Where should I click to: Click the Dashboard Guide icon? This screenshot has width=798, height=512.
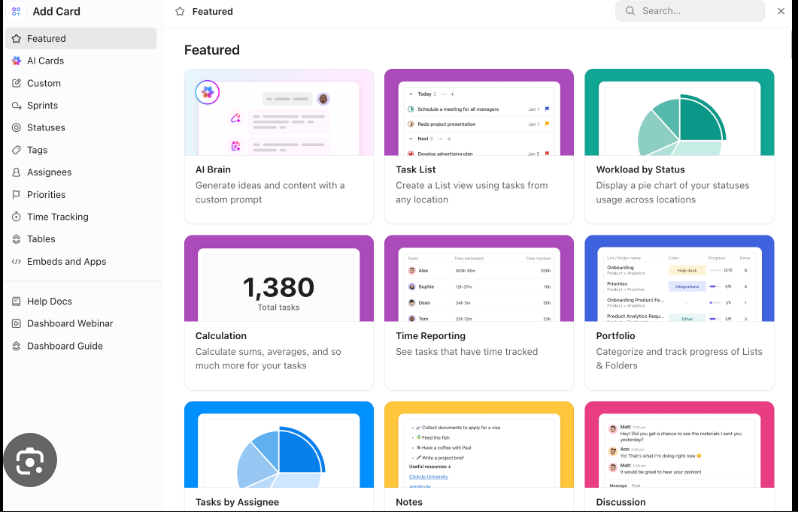pyautogui.click(x=16, y=346)
